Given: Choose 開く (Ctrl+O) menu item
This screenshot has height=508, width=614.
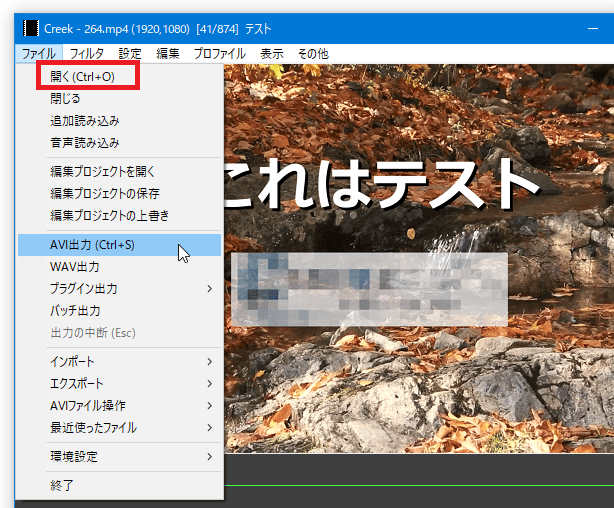Looking at the screenshot, I should click(119, 76).
